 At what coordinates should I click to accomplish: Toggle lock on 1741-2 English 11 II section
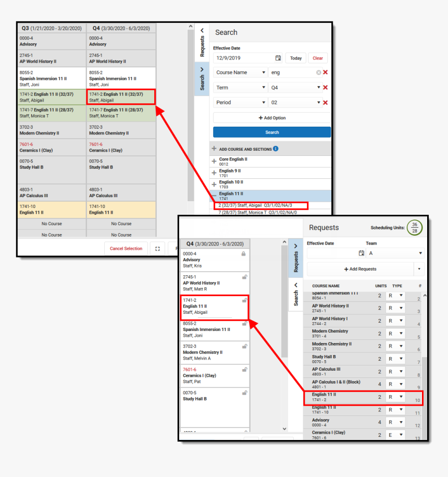pos(244,300)
